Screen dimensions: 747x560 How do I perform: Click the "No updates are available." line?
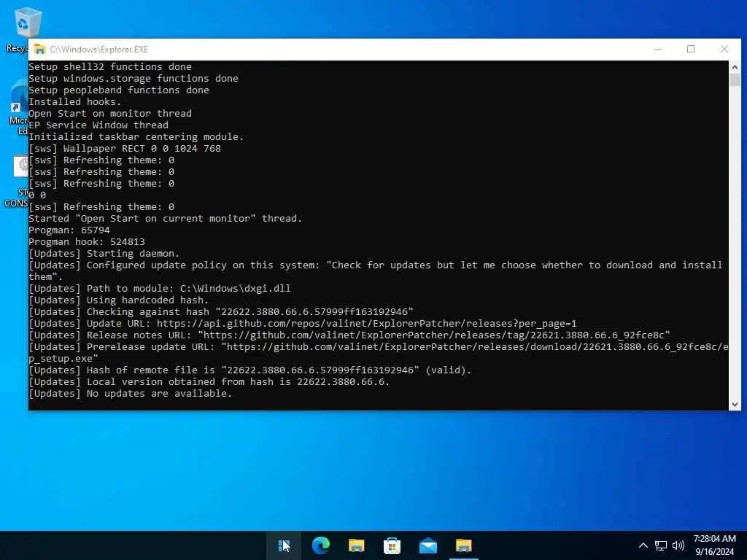click(x=131, y=393)
